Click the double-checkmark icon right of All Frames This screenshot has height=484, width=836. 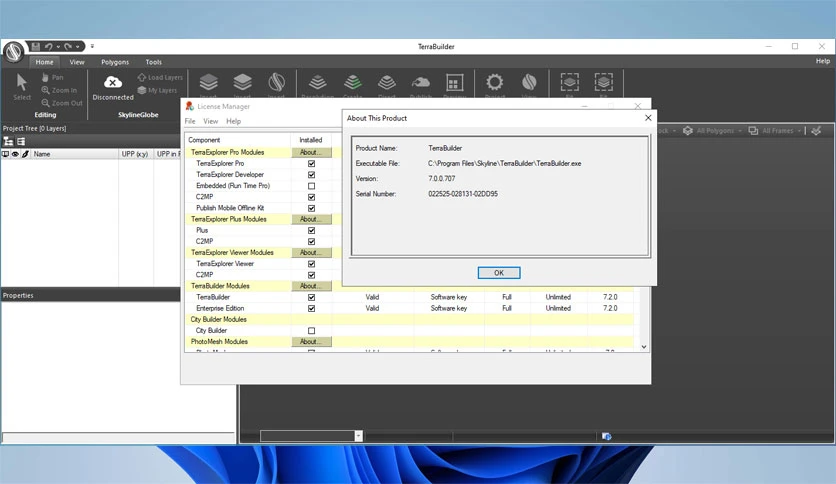[816, 131]
